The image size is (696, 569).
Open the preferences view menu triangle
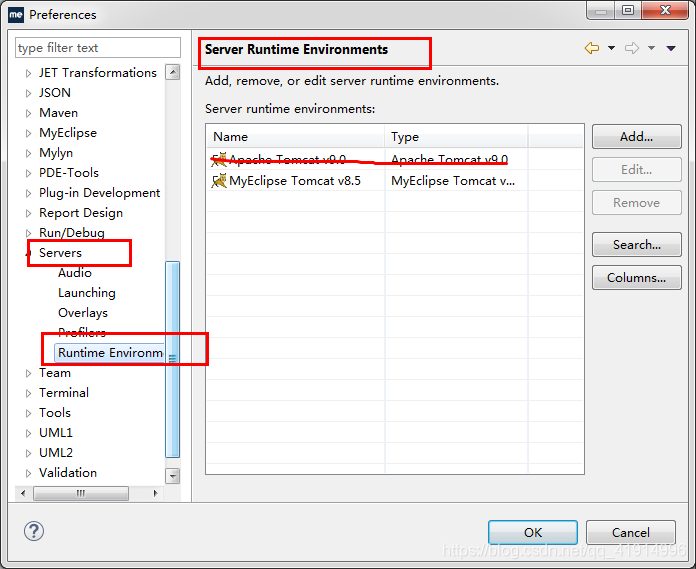(x=671, y=48)
